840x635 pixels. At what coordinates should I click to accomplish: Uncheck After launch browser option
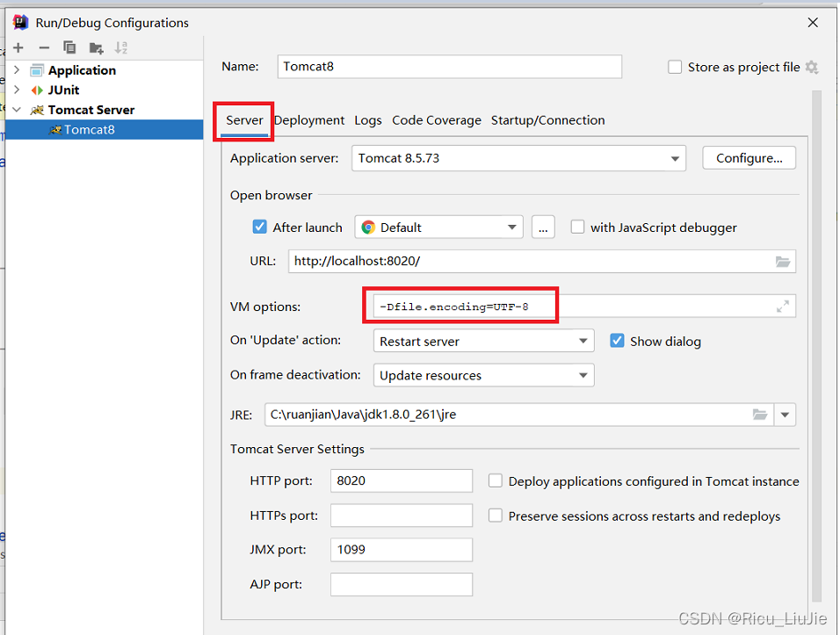coord(260,227)
